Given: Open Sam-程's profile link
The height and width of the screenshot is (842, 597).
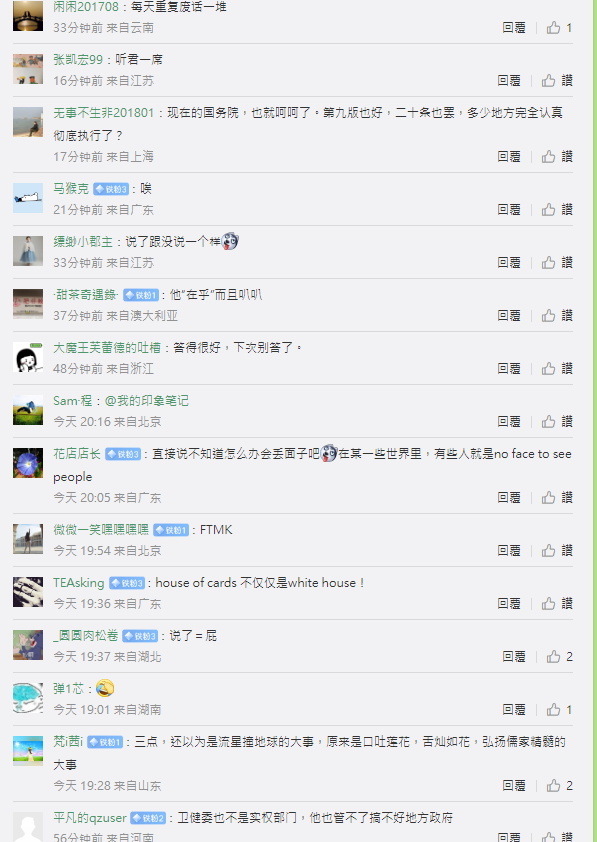Looking at the screenshot, I should [72, 401].
